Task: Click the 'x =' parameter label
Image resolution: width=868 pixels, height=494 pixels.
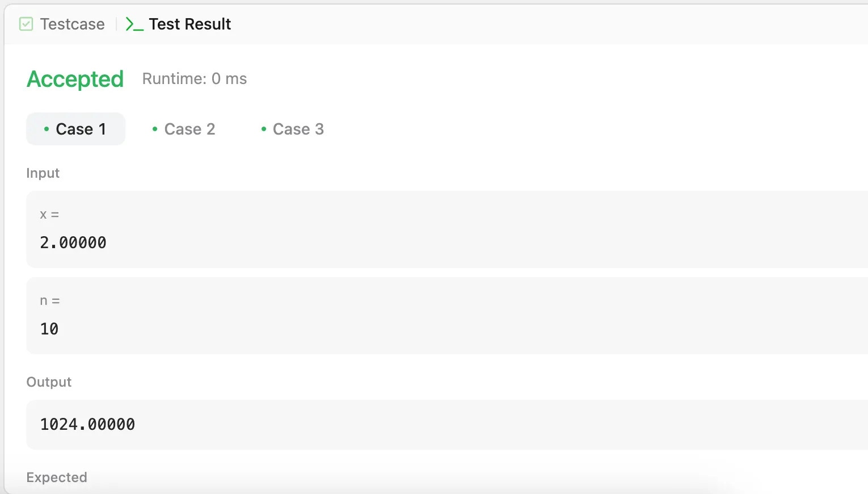Action: tap(49, 215)
